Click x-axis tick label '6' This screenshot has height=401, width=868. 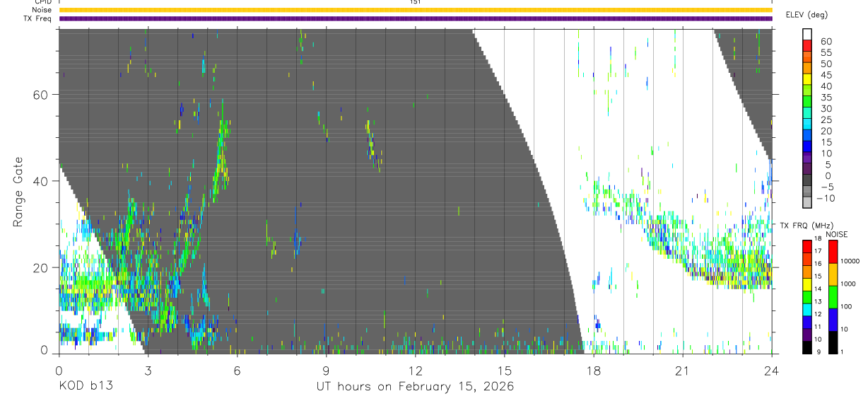click(x=237, y=370)
